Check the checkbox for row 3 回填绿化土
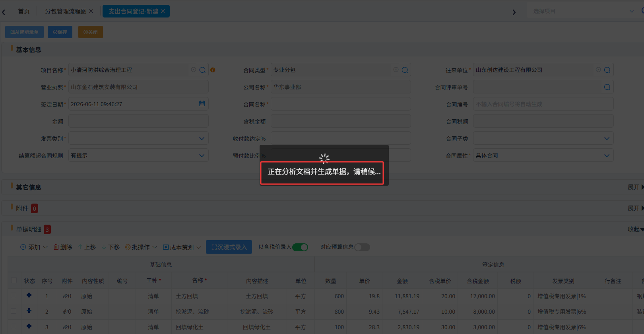This screenshot has width=644, height=334. click(14, 326)
